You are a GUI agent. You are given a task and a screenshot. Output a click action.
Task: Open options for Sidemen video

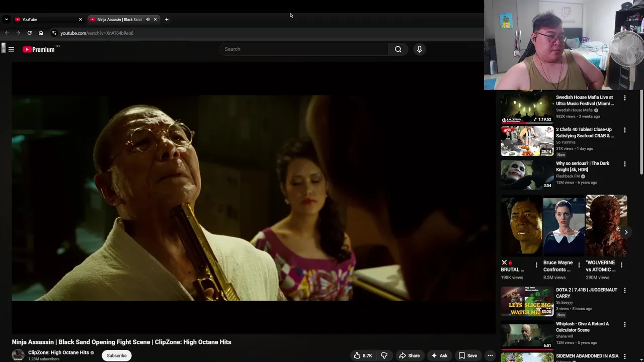[x=625, y=356]
